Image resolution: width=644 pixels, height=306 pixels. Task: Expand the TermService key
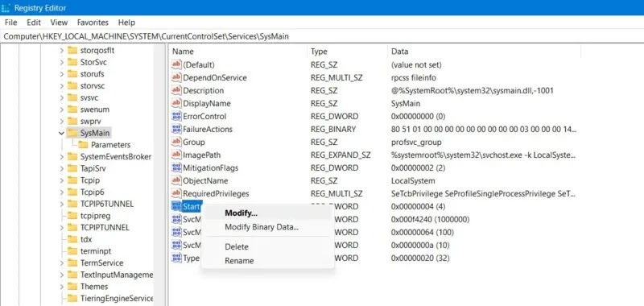pos(62,263)
